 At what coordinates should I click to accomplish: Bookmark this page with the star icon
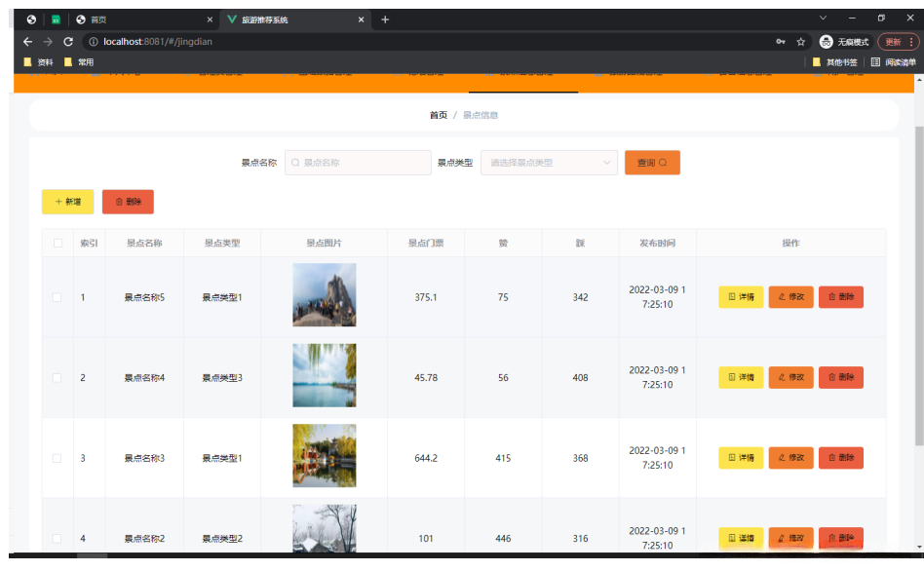[x=801, y=42]
